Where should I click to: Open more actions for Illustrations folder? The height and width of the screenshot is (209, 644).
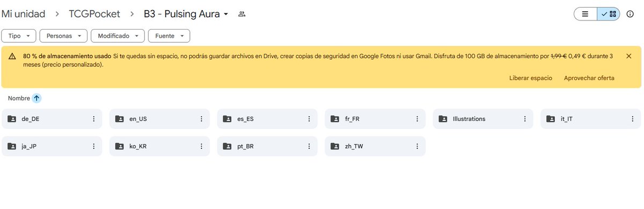[525, 119]
